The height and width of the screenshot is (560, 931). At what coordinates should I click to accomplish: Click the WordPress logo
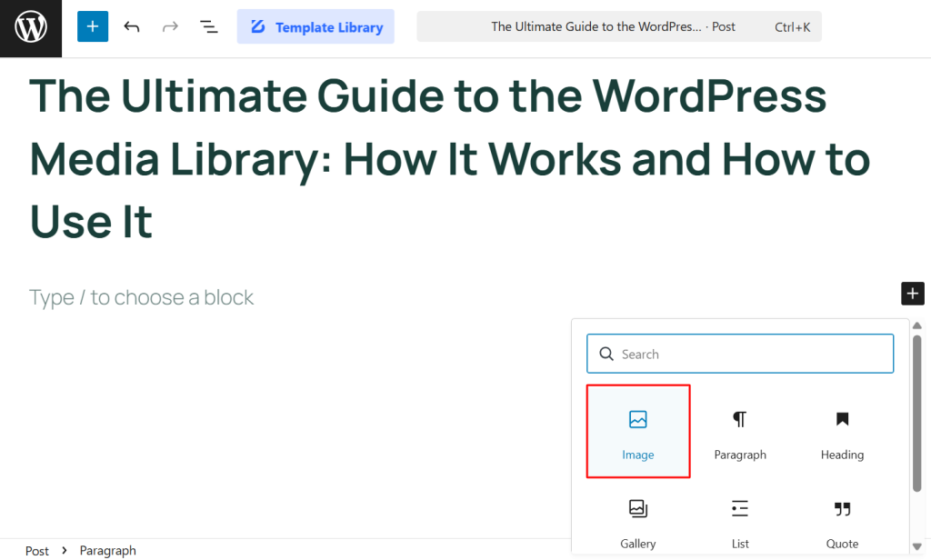coord(30,26)
